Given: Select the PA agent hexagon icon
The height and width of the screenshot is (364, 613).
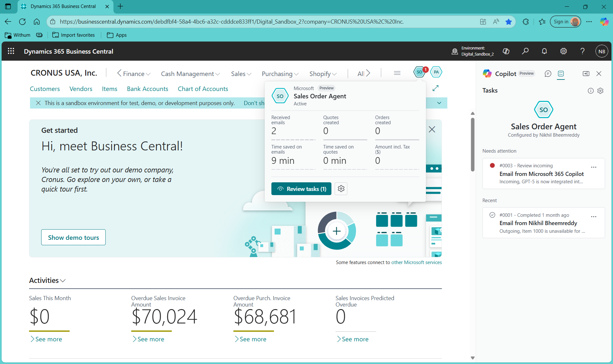Looking at the screenshot, I should tap(436, 72).
